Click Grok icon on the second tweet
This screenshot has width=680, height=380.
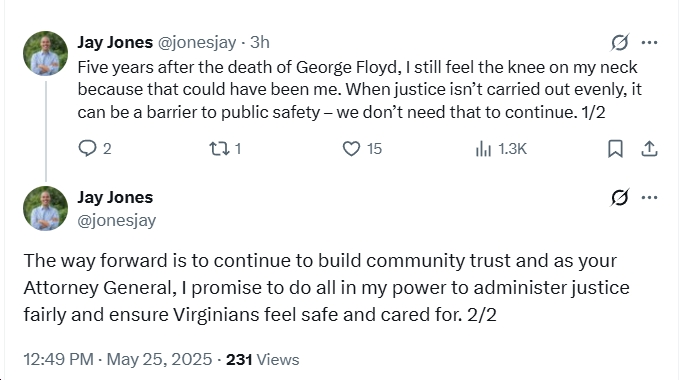[620, 197]
